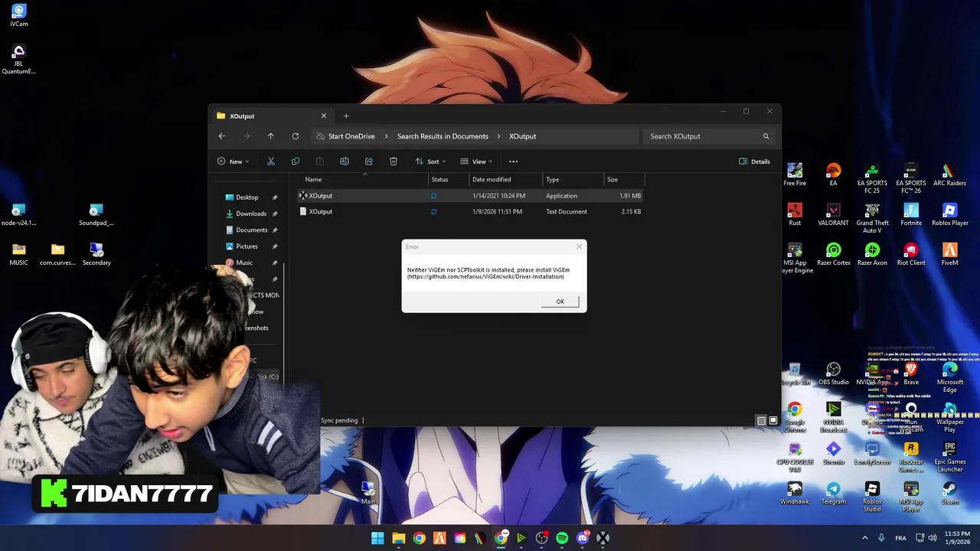
Task: Toggle the Details pane
Action: 754,161
